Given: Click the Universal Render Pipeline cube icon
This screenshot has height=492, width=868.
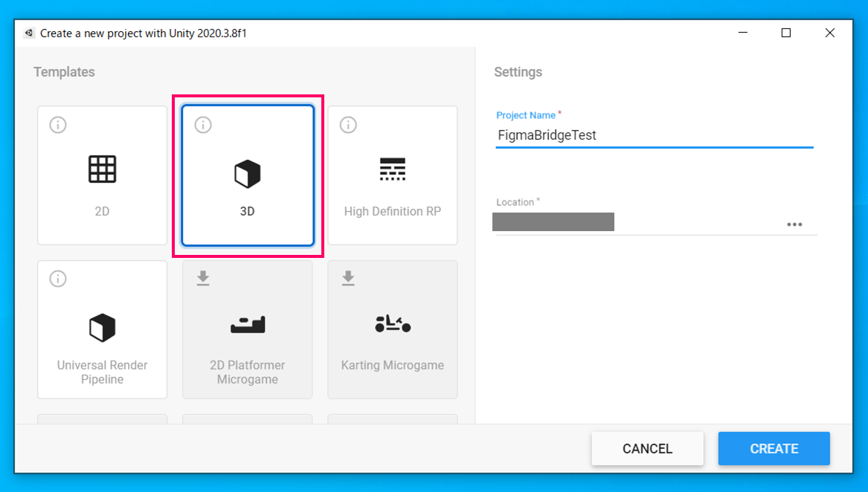Looking at the screenshot, I should click(103, 328).
